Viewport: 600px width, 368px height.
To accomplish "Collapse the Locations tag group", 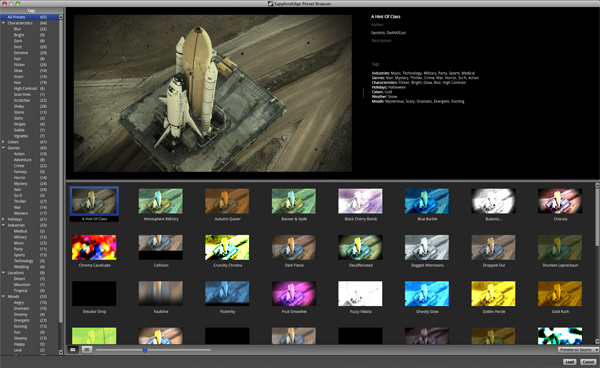I will pyautogui.click(x=3, y=273).
